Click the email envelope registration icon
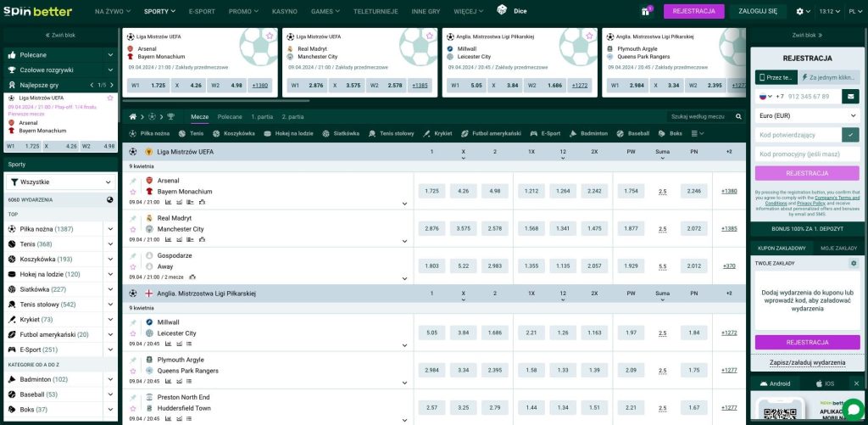 tap(850, 97)
